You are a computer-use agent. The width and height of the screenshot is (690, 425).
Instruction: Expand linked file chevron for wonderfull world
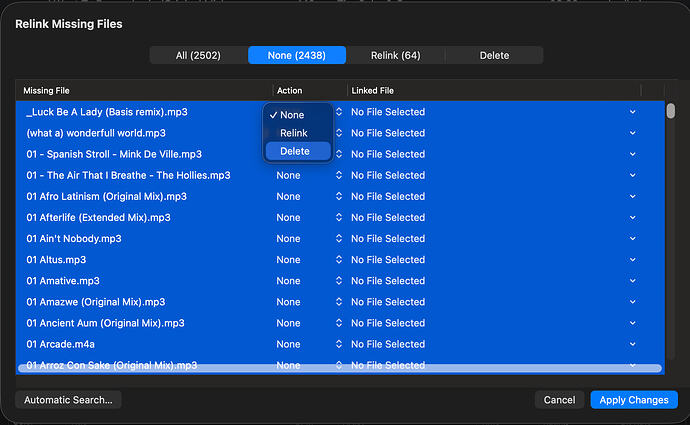tap(632, 133)
